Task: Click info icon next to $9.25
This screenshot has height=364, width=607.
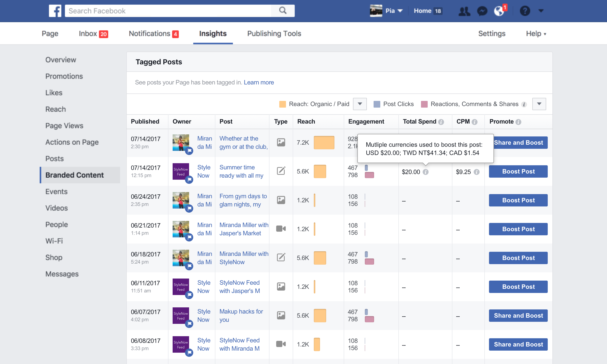Action: (477, 172)
